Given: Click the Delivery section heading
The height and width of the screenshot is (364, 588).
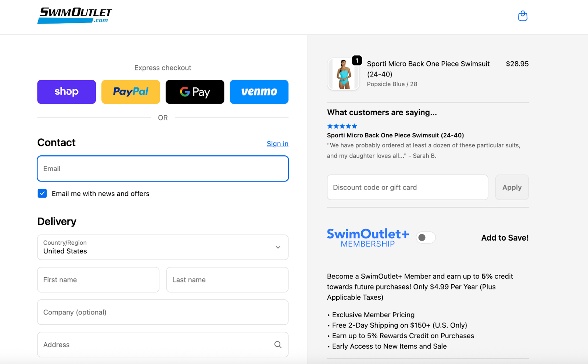Looking at the screenshot, I should point(57,221).
